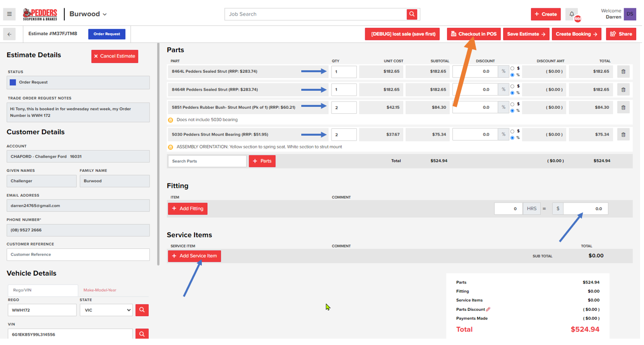Delete the 8464R Pedders Sealed Strut row
This screenshot has width=644, height=345.
(623, 90)
